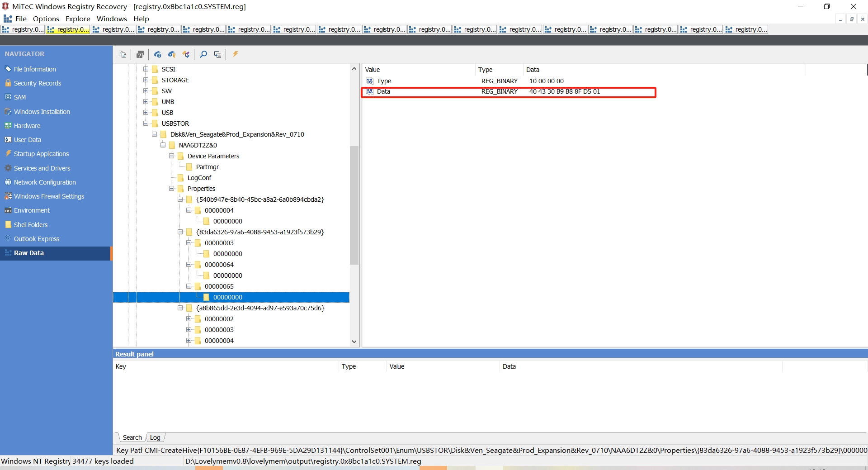This screenshot has width=868, height=470.
Task: Click the magnifier Search toolbar icon
Action: [203, 54]
